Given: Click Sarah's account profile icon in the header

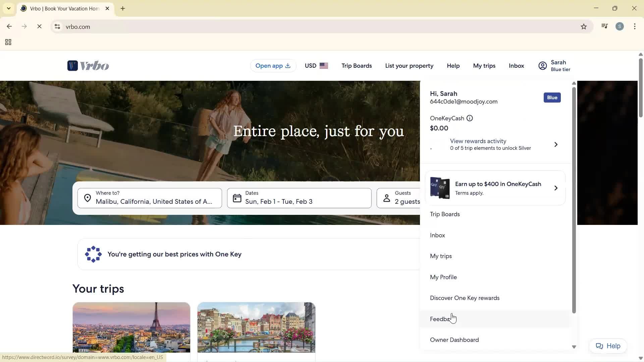Looking at the screenshot, I should pos(542,65).
